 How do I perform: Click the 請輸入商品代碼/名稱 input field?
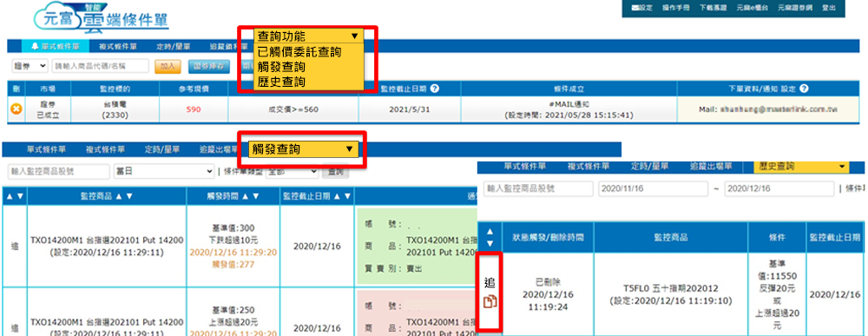click(x=101, y=66)
